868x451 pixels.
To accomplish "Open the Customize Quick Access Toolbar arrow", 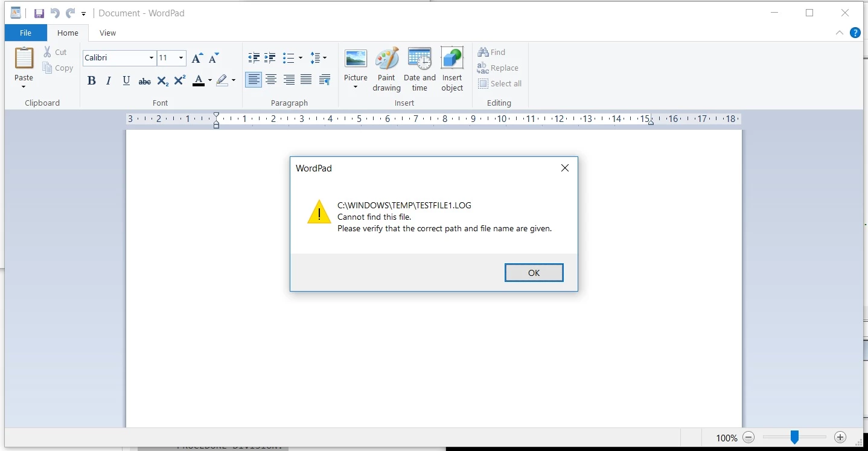I will 84,14.
